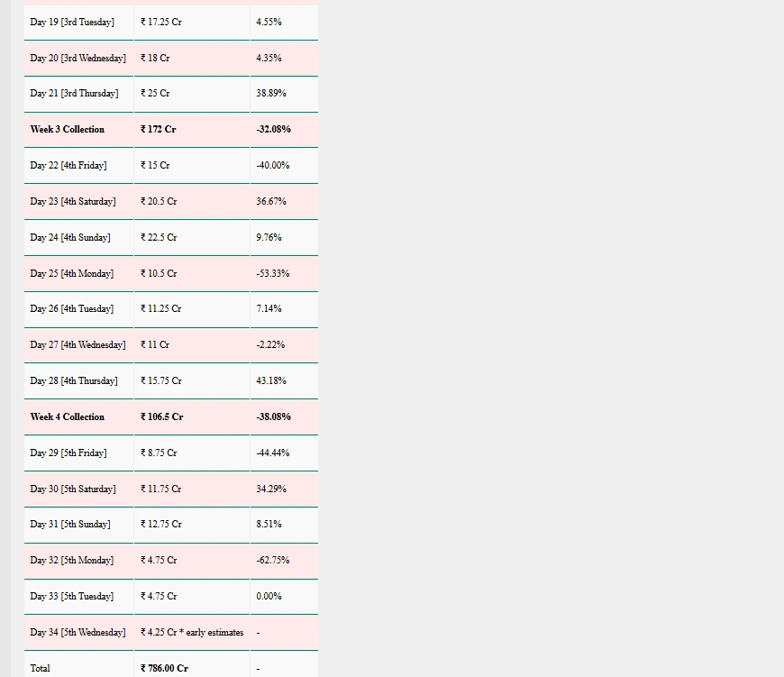Click Day 24 [4th Sunday] row label
This screenshot has width=784, height=677.
tap(70, 238)
